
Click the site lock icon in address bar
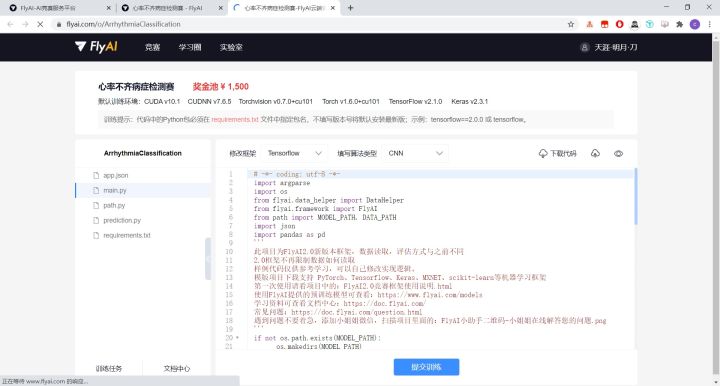(58, 24)
